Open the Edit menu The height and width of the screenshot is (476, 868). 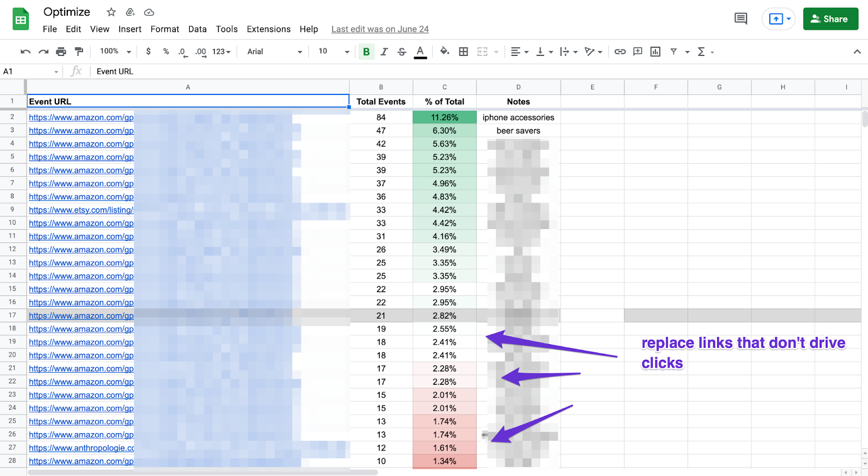[x=73, y=29]
